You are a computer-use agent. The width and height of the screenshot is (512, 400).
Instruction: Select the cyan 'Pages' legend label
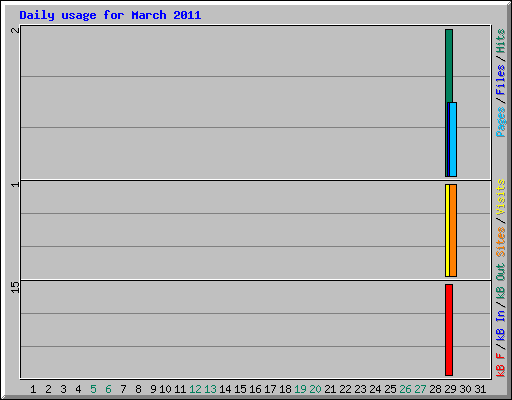point(500,122)
